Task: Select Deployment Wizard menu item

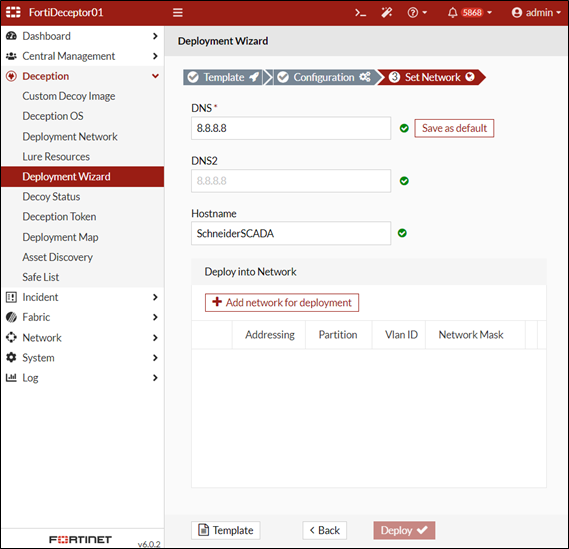Action: click(82, 176)
